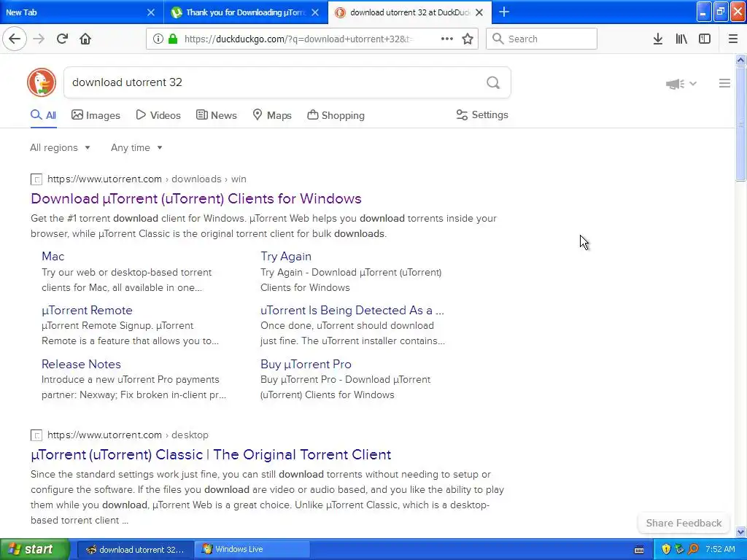
Task: Select the Videos results tab
Action: click(x=158, y=115)
